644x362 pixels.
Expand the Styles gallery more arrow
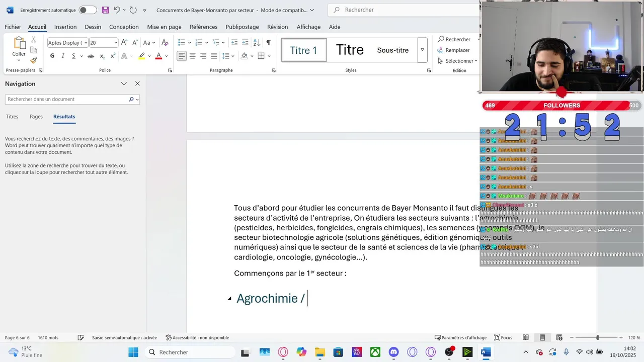[x=422, y=50]
